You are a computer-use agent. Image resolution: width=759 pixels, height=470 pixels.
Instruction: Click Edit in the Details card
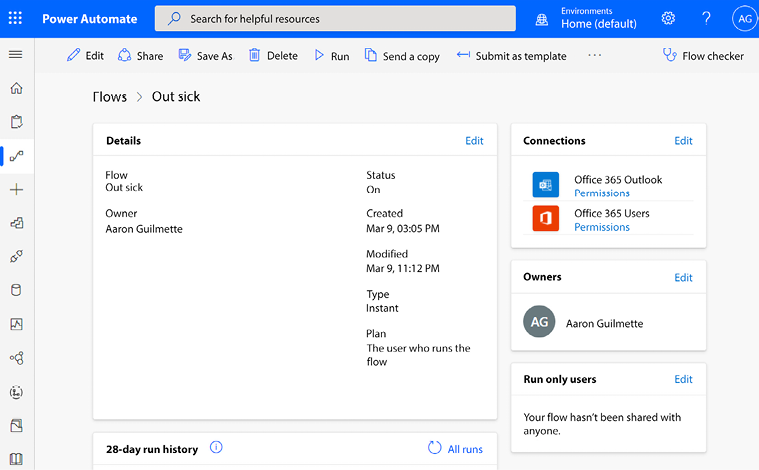click(474, 140)
